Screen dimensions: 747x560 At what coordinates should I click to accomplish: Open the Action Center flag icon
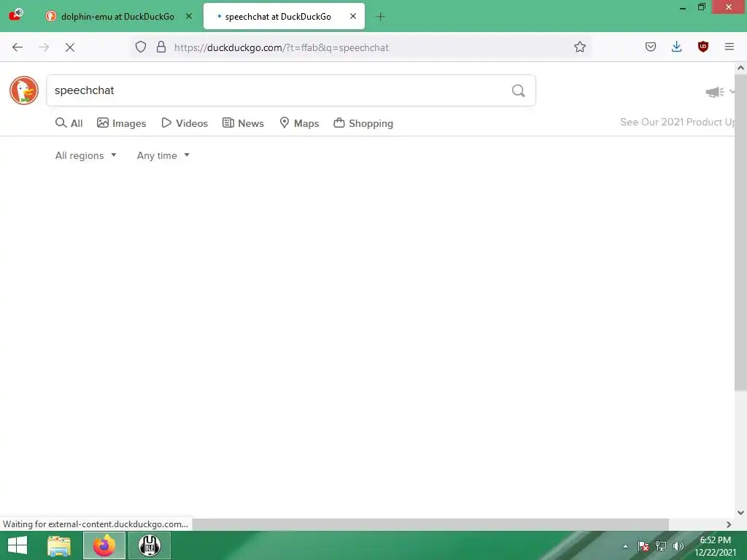[643, 546]
